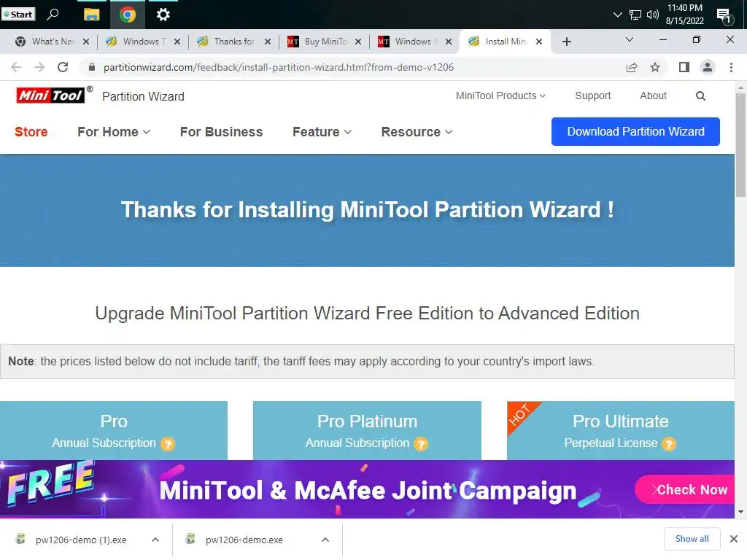Viewport: 747px width, 560px height.
Task: Click Show all downloads
Action: (x=692, y=539)
